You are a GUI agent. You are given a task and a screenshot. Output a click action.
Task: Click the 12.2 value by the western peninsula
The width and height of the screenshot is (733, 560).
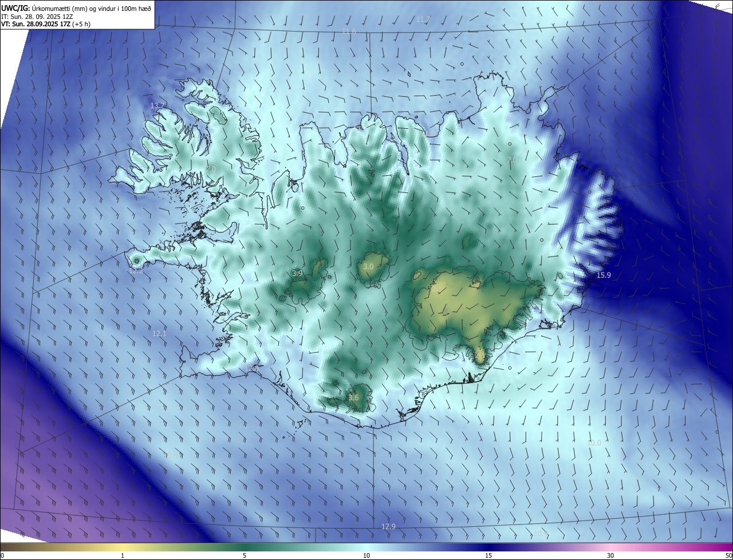[136, 270]
